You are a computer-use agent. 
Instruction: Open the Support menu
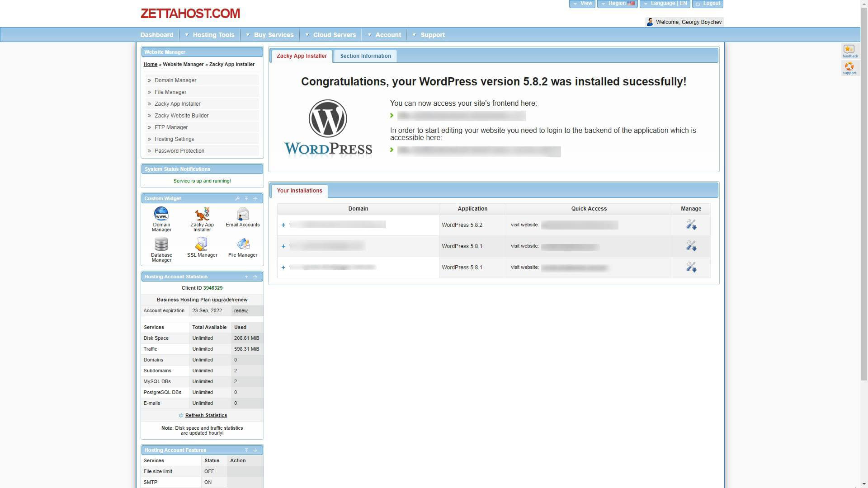[429, 35]
